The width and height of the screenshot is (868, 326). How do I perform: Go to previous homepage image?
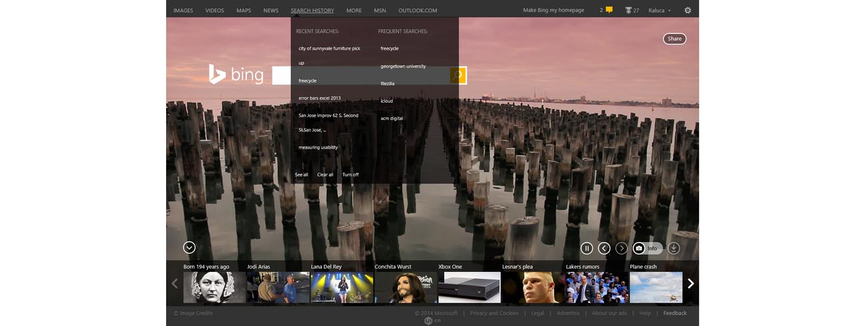604,248
